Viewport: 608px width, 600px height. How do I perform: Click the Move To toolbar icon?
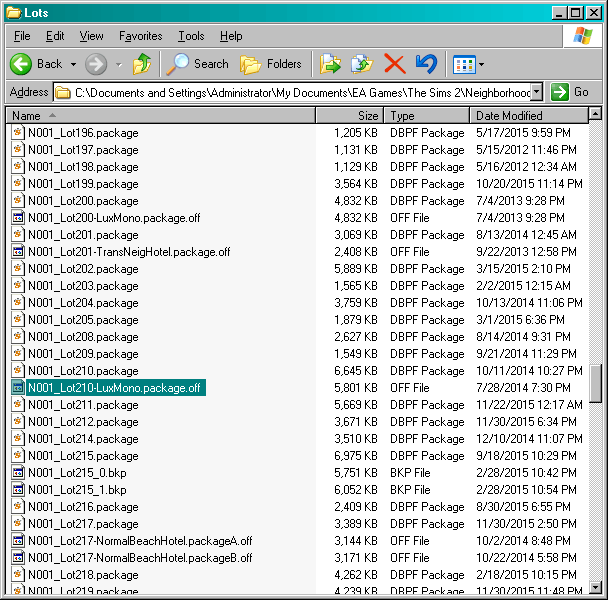pos(330,64)
